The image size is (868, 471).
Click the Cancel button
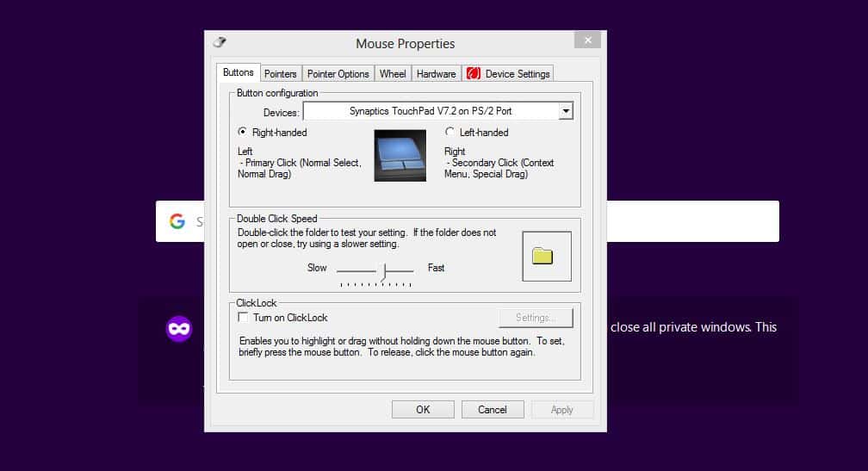tap(493, 410)
